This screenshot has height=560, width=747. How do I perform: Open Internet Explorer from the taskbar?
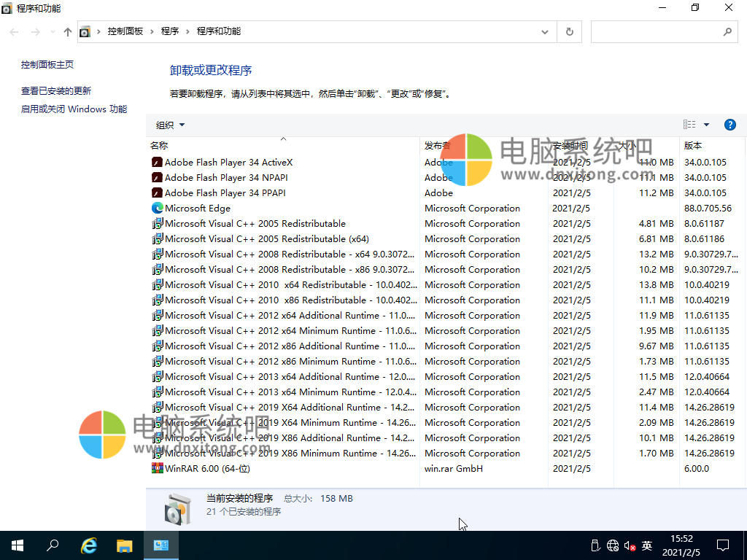coord(88,545)
